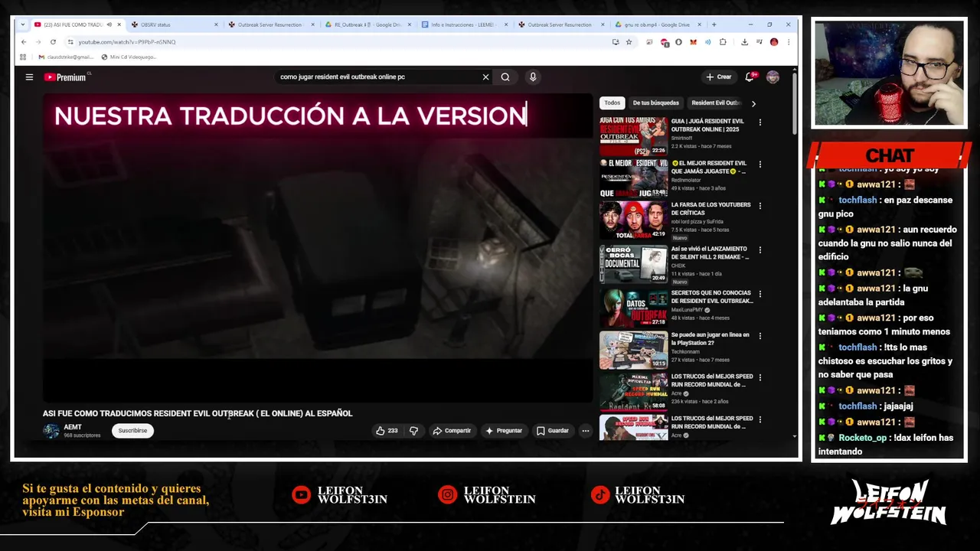Open the Chrome apps grid in bookmarks bar
980x551 pixels.
point(23,57)
